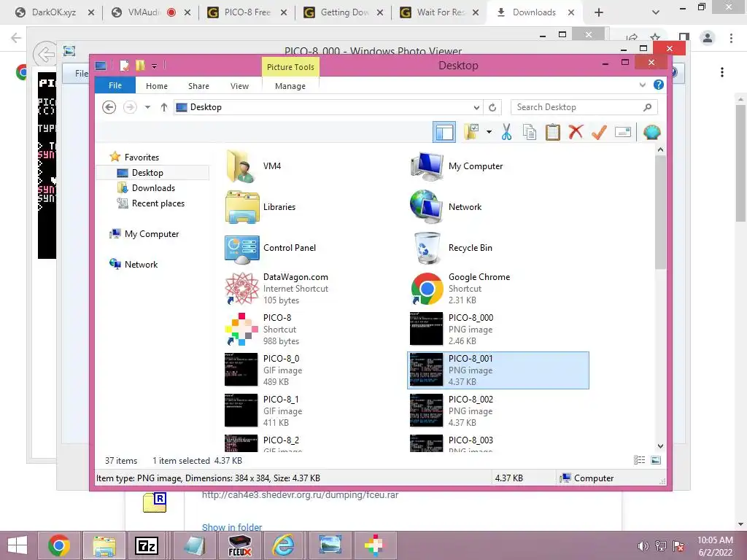Open the address bar history dropdown
Image resolution: width=747 pixels, height=560 pixels.
pyautogui.click(x=476, y=108)
